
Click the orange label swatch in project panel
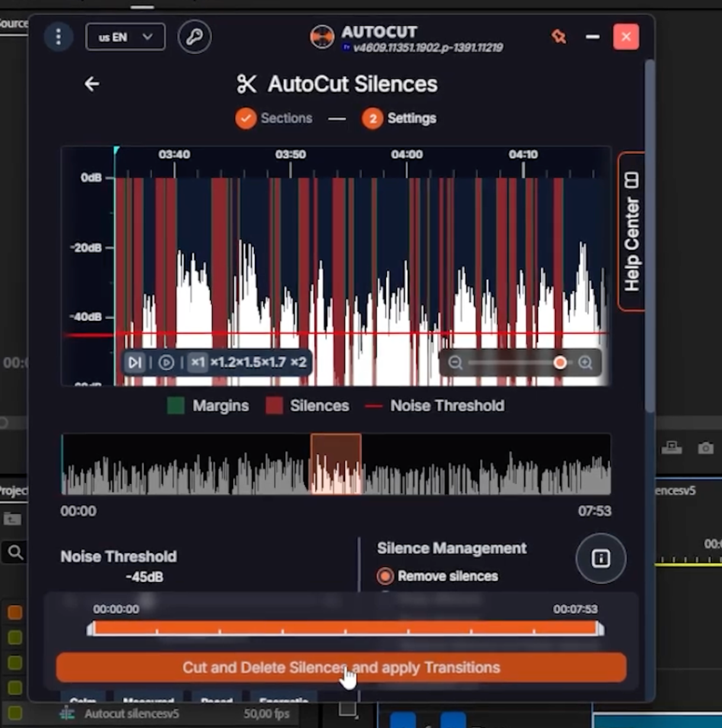tap(15, 613)
